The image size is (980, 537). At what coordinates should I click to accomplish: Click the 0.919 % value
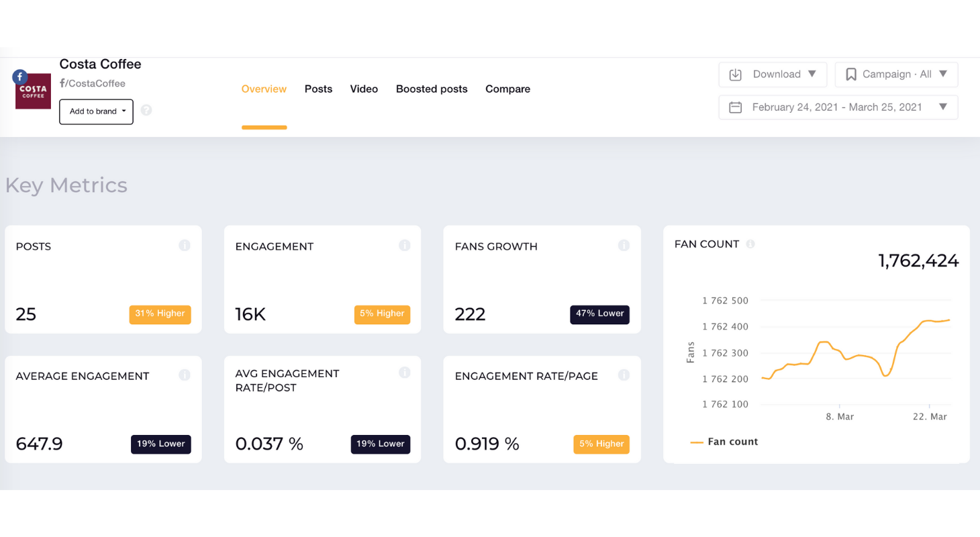pyautogui.click(x=487, y=444)
